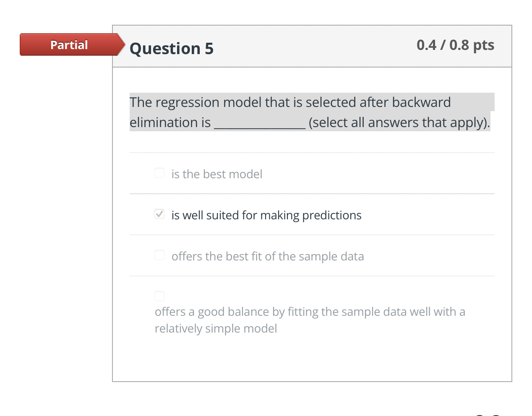Click the "offers a good balance" answer text

pos(310,312)
